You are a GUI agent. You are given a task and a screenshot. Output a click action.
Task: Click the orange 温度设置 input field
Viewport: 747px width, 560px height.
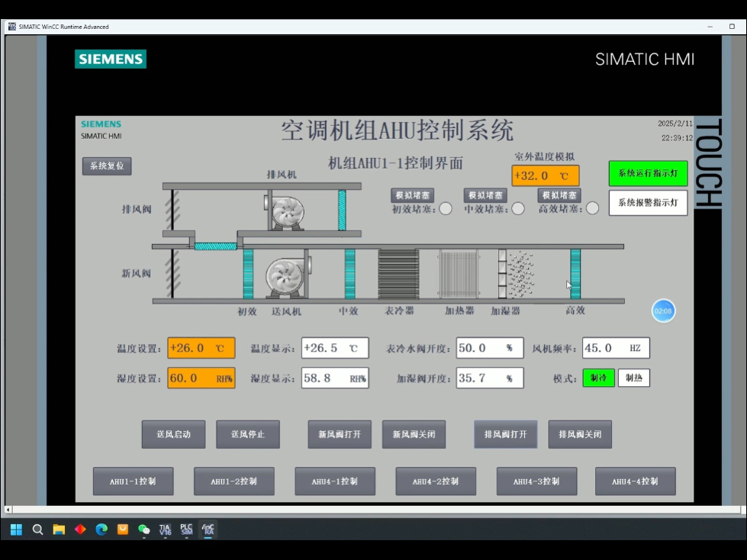201,348
